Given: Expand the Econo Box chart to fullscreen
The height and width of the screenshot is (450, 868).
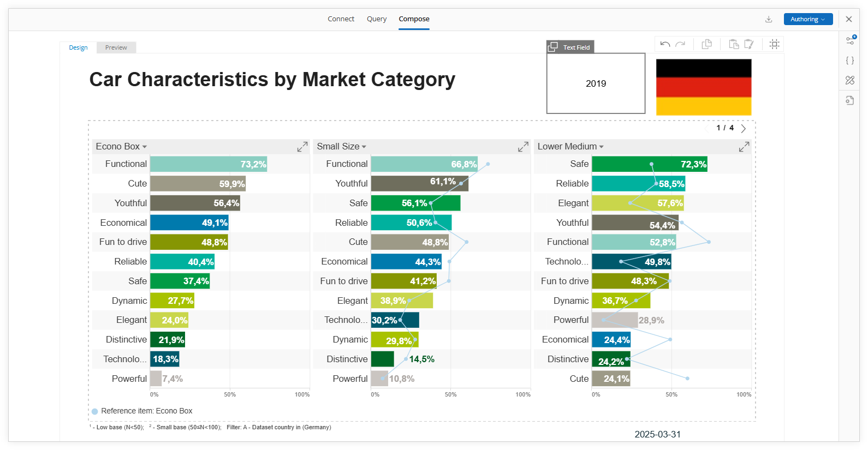Looking at the screenshot, I should point(302,147).
